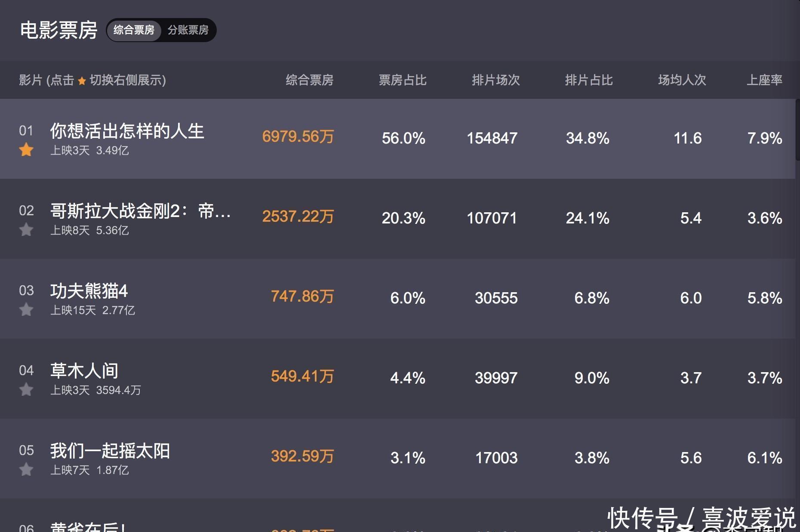Click the 排片占比 column header

pyautogui.click(x=588, y=80)
